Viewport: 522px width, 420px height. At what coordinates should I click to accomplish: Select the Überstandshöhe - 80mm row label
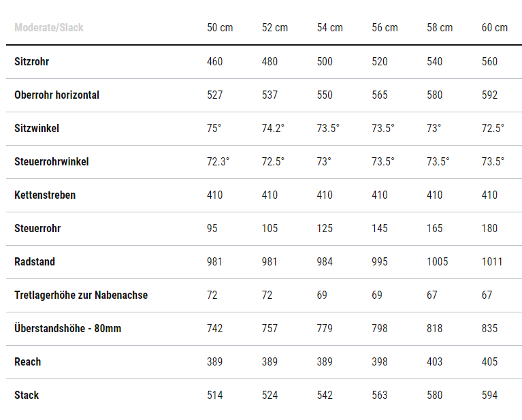(67, 329)
